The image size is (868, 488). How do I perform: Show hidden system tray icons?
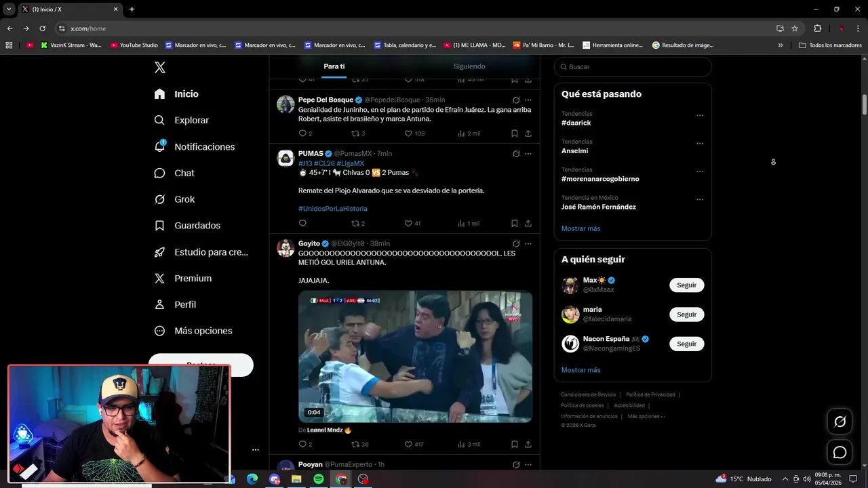click(785, 479)
